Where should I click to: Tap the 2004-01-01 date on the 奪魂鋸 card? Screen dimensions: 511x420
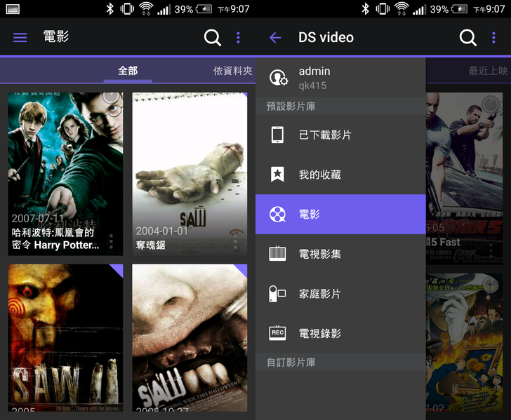162,231
